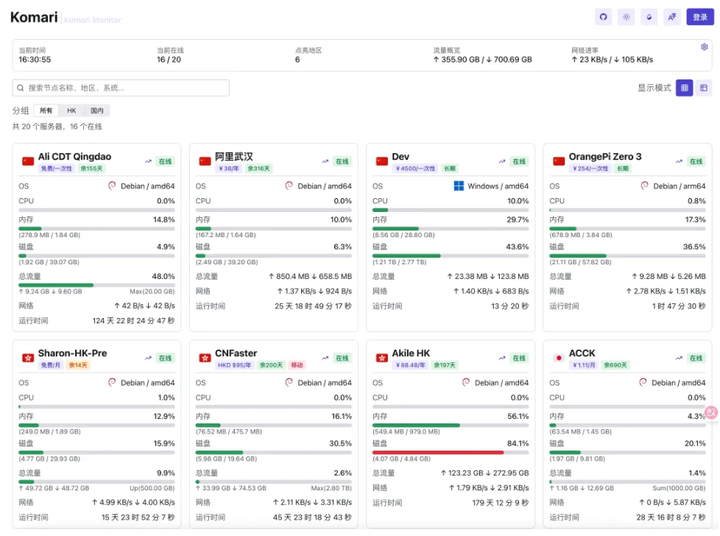
Task: Focus the node search input field
Action: pyautogui.click(x=125, y=88)
